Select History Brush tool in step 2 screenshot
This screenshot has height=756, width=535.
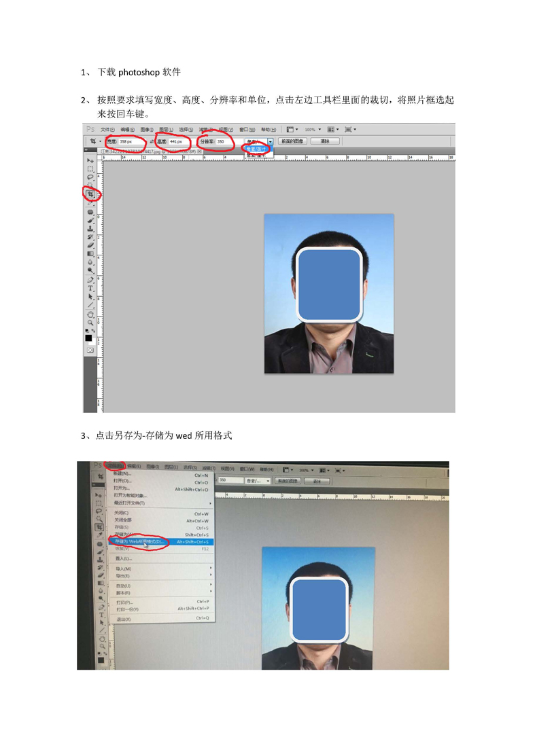point(90,237)
